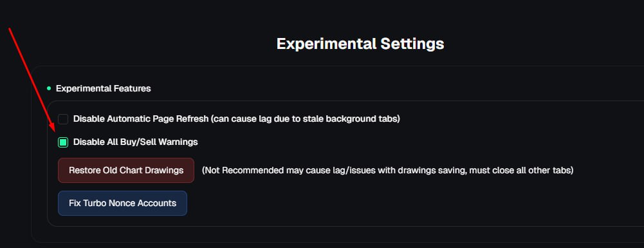
Task: Uncheck Disable All Buy/Sell Warnings checkbox
Action: point(63,142)
